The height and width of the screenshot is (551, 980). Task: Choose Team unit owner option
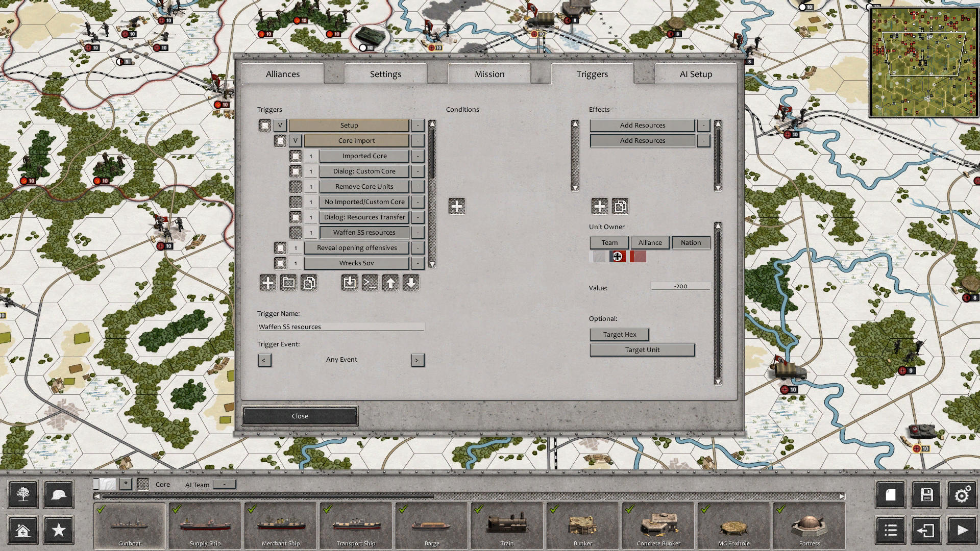[609, 242]
